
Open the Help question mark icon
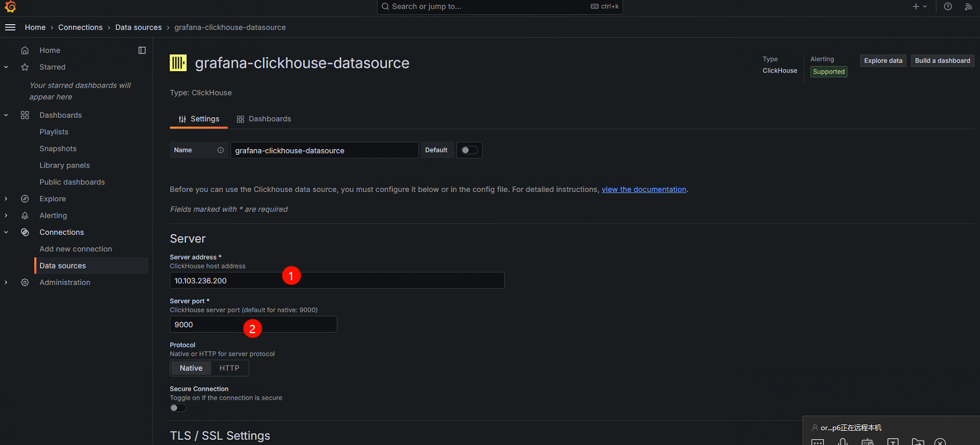pyautogui.click(x=948, y=6)
